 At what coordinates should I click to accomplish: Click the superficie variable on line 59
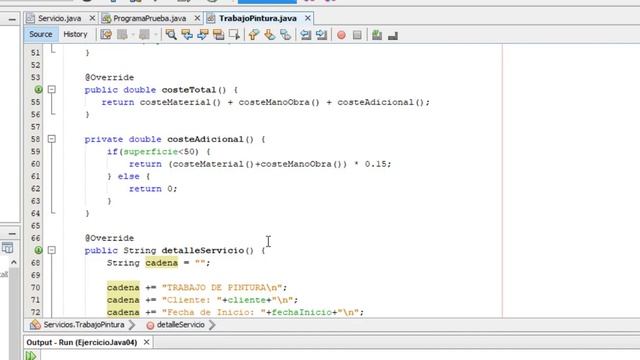[x=151, y=152]
